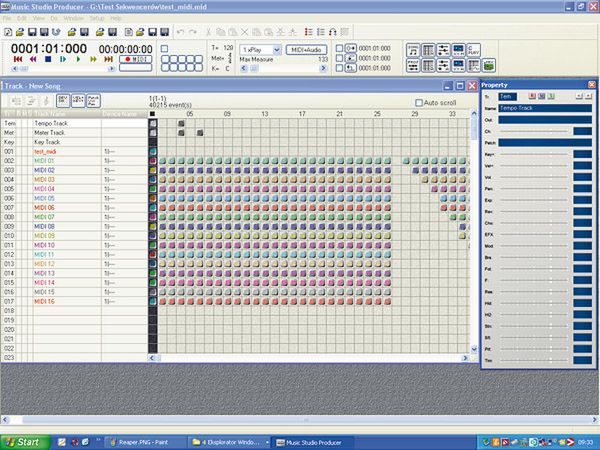Open the File menu
This screenshot has height=450, width=600.
tap(7, 18)
